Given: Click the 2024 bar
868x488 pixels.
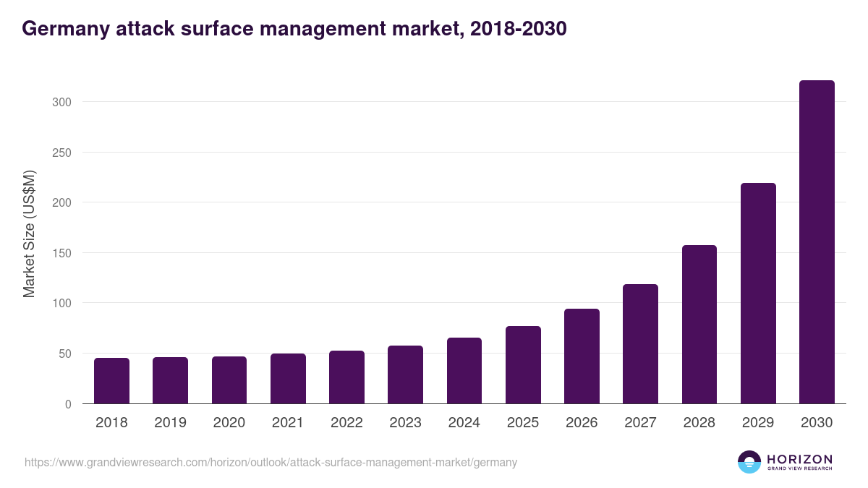Looking at the screenshot, I should coord(464,369).
